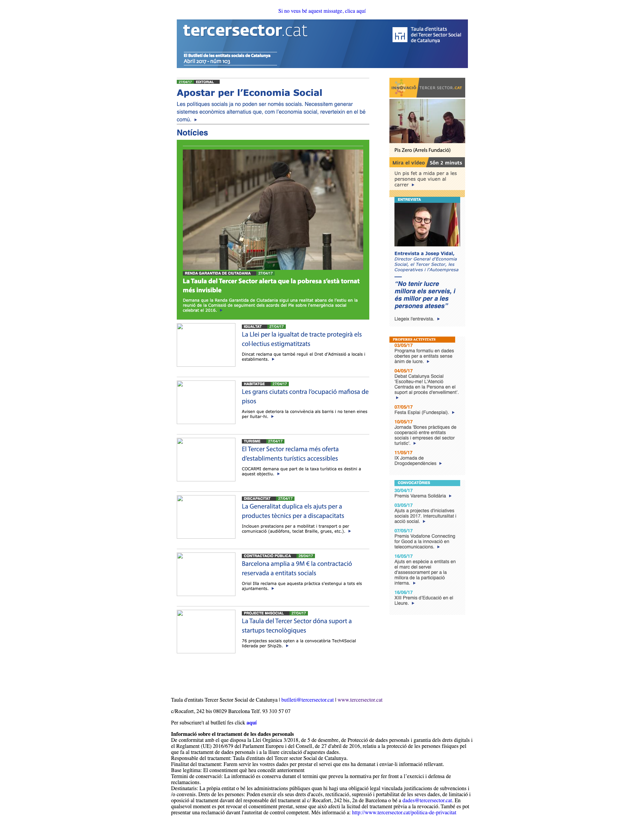Image resolution: width=644 pixels, height=827 pixels.
Task: Click 'Mira el vídeo' button
Action: point(409,163)
